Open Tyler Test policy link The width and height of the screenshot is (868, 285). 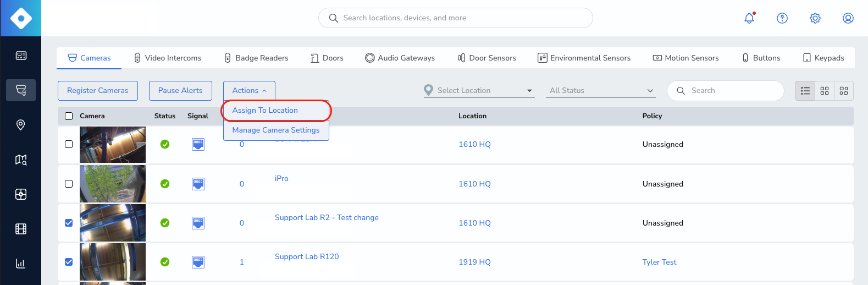coord(659,262)
